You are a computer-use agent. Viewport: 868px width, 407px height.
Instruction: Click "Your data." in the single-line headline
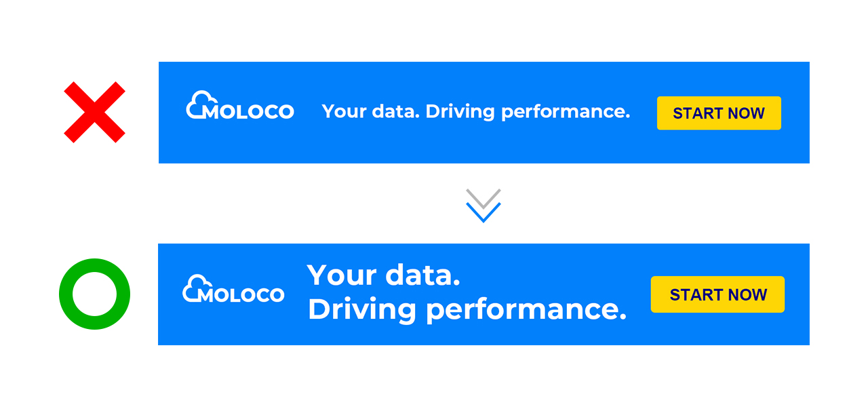pyautogui.click(x=370, y=111)
